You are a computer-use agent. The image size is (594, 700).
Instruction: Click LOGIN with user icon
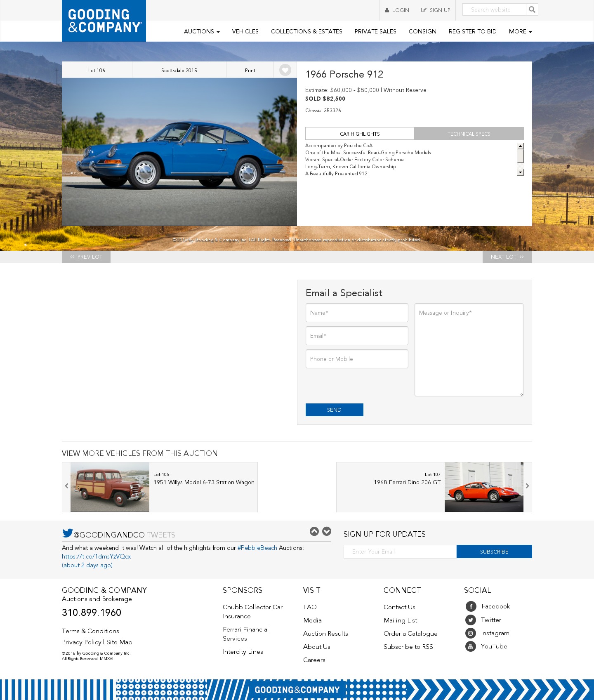coord(397,10)
